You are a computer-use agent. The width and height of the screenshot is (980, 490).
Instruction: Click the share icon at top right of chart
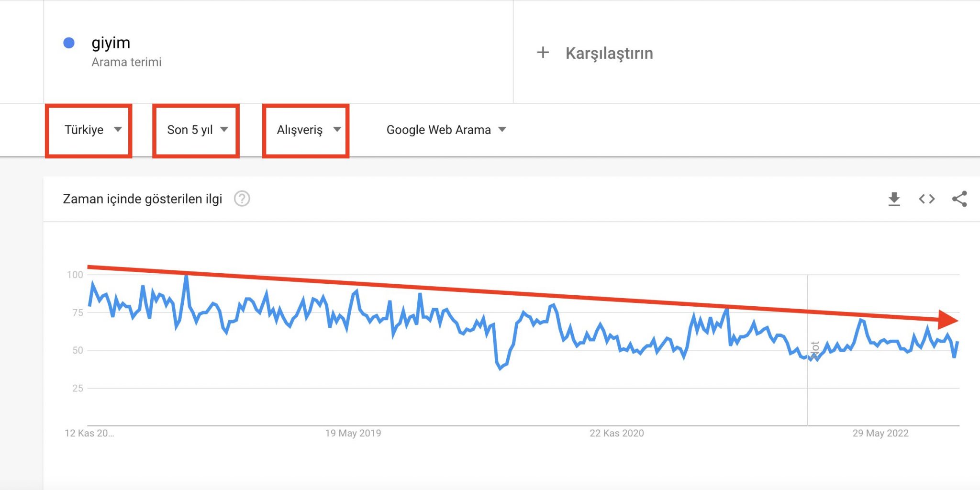960,199
